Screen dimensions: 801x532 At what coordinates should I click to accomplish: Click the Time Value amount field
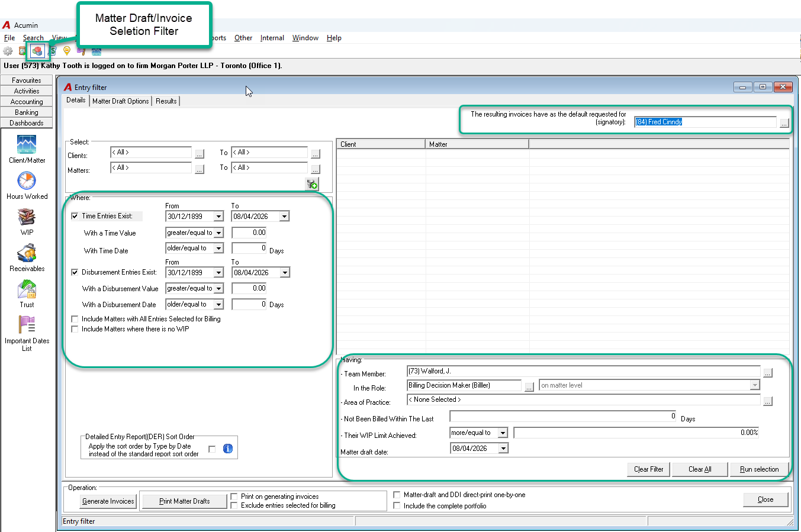tap(249, 233)
